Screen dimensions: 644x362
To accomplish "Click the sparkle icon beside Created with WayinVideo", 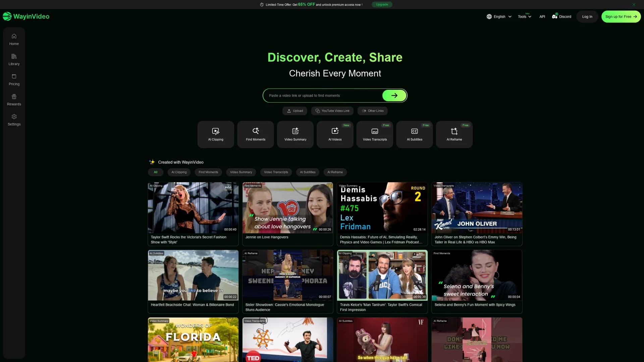I will pos(152,162).
